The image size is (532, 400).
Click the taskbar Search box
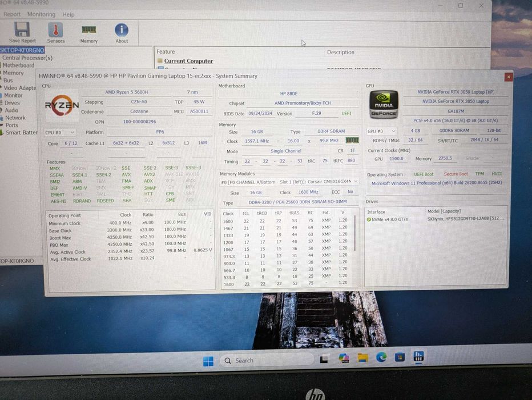click(267, 360)
